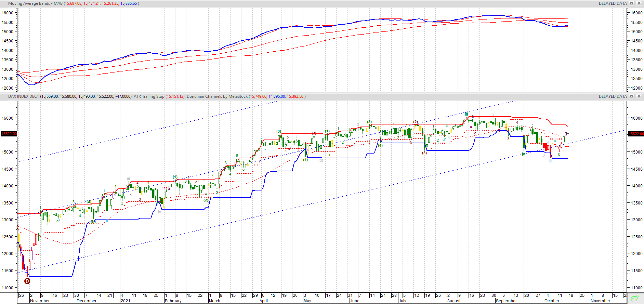
Task: Click the ATR Trailing Stop label
Action: tap(149, 96)
